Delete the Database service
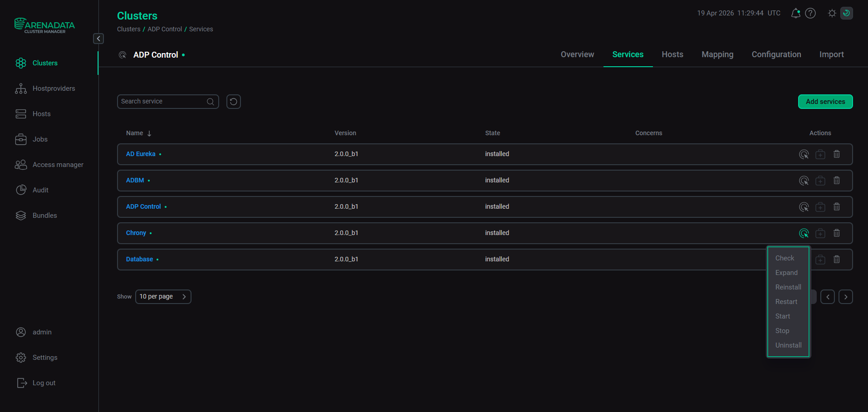This screenshot has height=412, width=868. [837, 260]
